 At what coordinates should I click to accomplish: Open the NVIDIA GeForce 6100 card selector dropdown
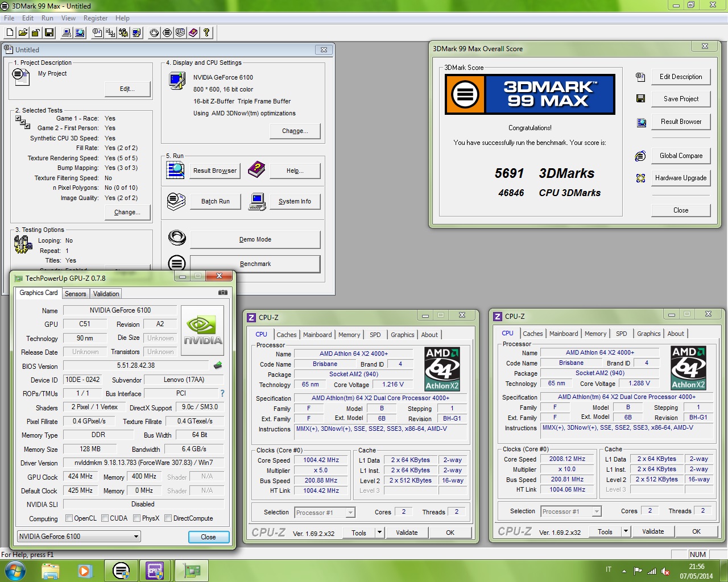click(78, 537)
